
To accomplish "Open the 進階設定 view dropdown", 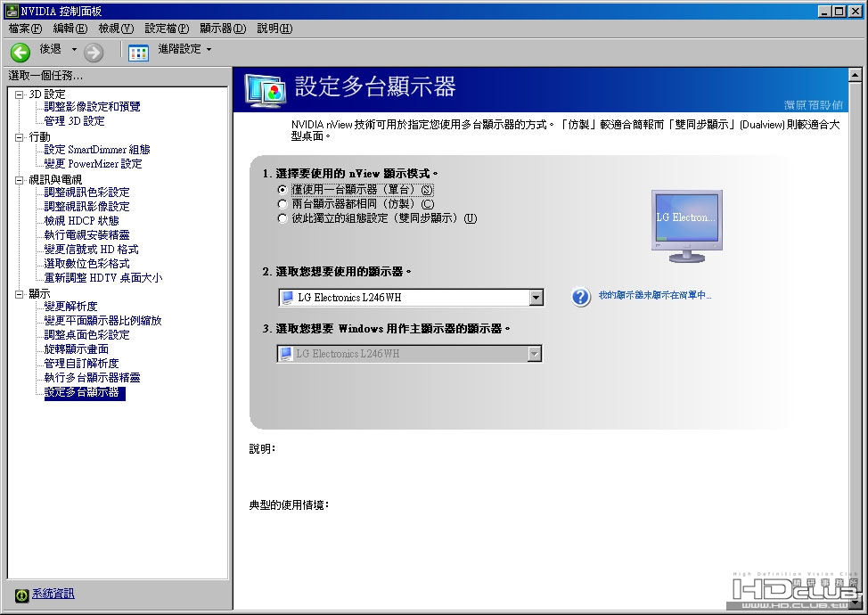I will [x=209, y=49].
